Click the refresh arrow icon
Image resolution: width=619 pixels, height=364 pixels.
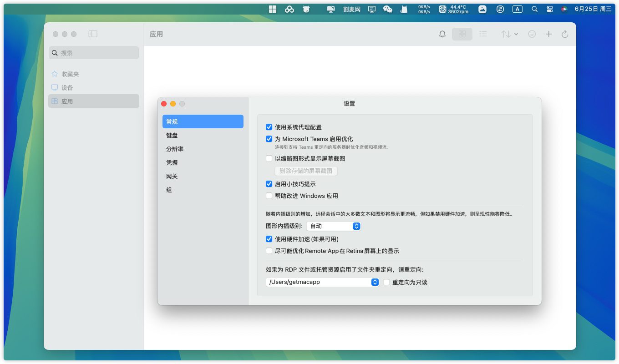[565, 34]
